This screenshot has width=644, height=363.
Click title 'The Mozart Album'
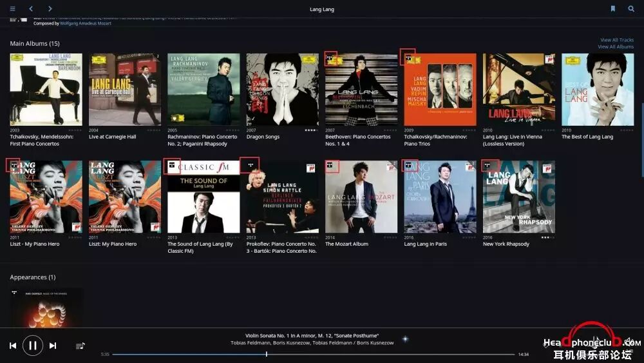click(x=346, y=244)
